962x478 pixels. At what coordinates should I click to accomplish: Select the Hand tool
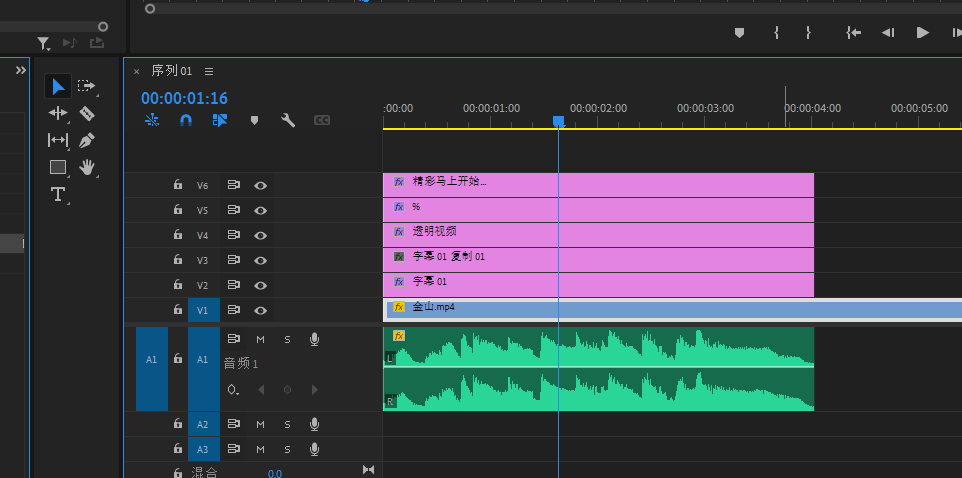coord(86,167)
